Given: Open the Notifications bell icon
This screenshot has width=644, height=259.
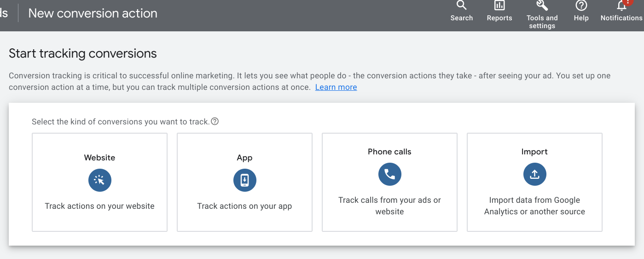Looking at the screenshot, I should [621, 6].
